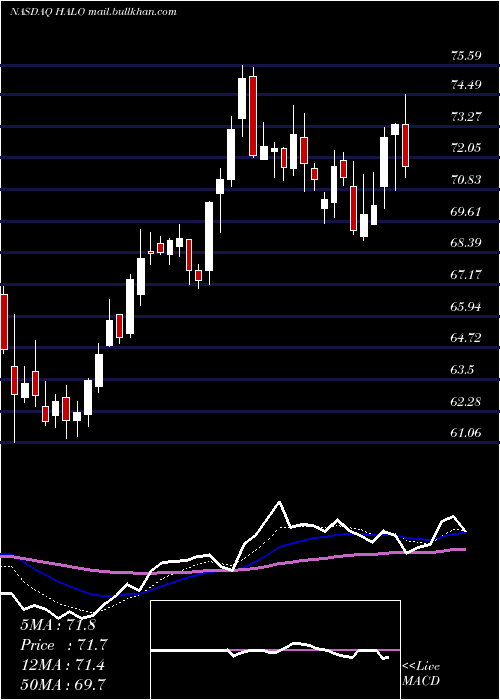The width and height of the screenshot is (500, 700).
Task: Select the 67.17 price axis label
Action: click(466, 275)
